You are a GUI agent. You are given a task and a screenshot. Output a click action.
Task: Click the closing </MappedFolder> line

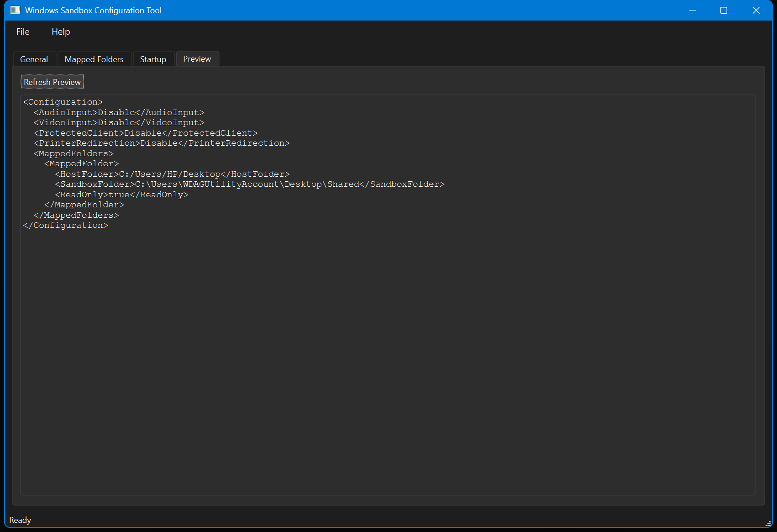tap(84, 205)
